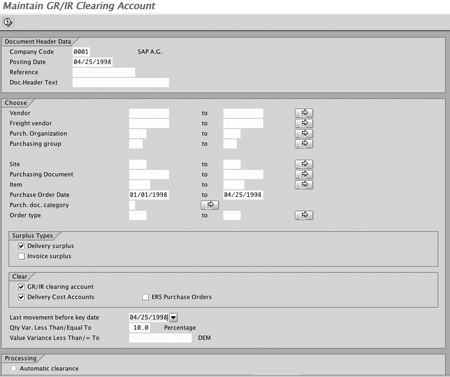
Task: Open multiple selection for Purch. doc. category
Action: coord(210,205)
